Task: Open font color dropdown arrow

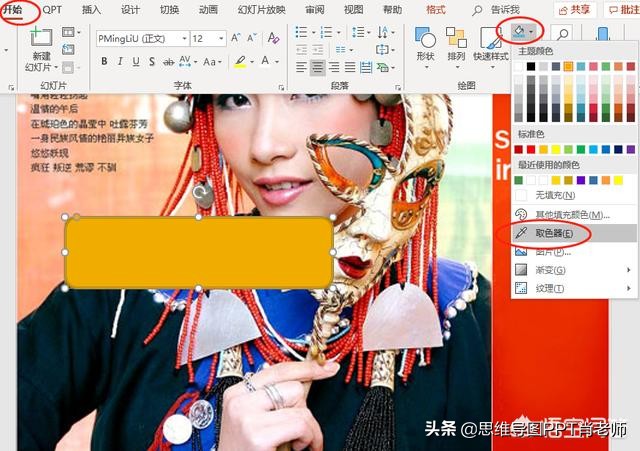Action: [x=277, y=62]
